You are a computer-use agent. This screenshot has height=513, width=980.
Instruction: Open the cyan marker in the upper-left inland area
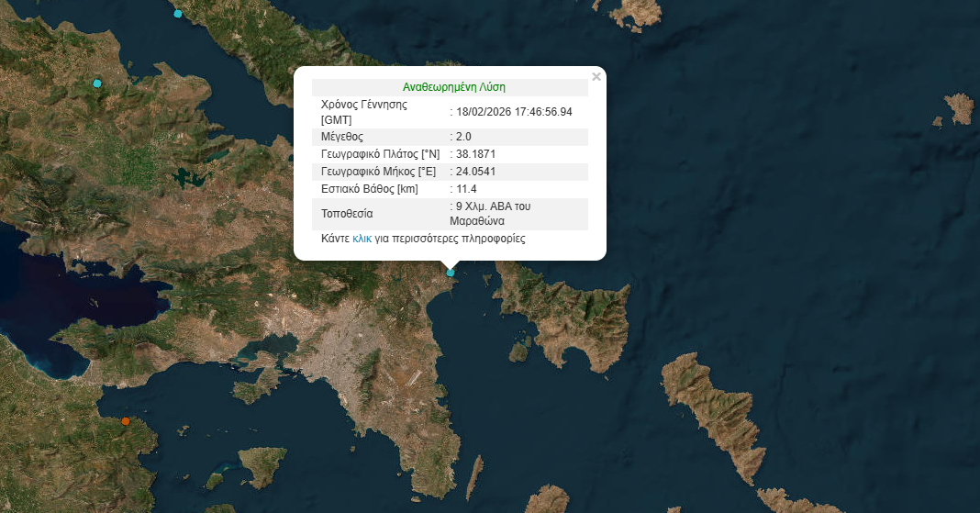(97, 84)
